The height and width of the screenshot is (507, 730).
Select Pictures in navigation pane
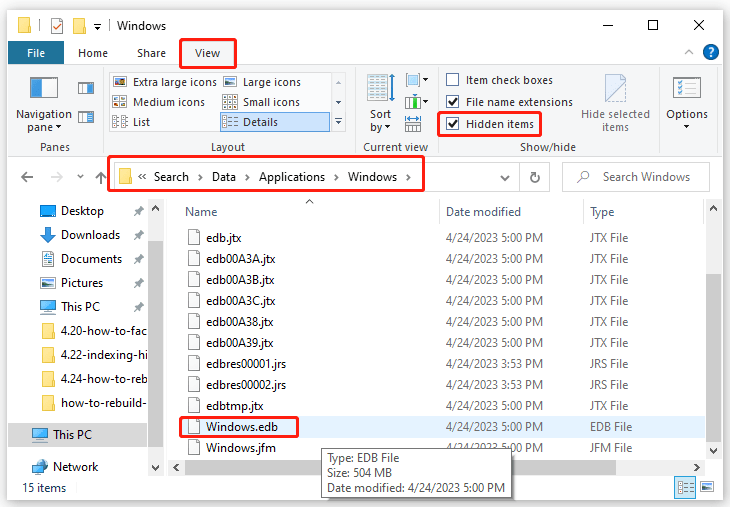pyautogui.click(x=82, y=283)
